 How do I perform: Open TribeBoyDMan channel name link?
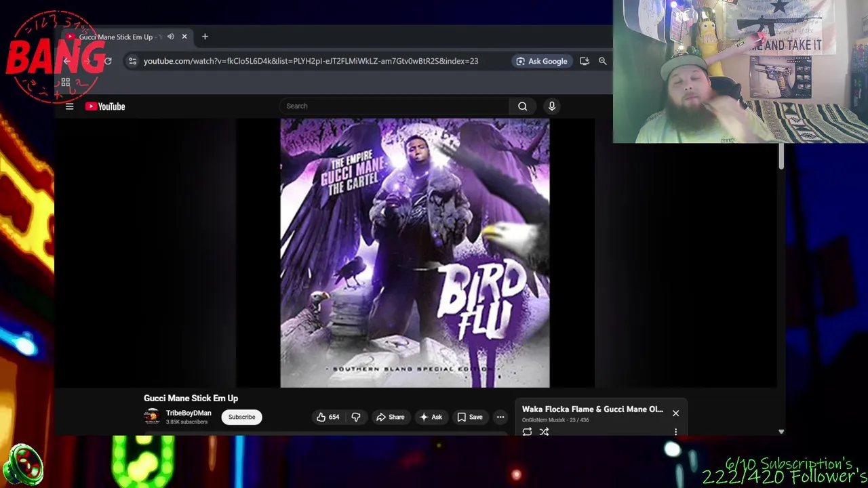tap(189, 413)
